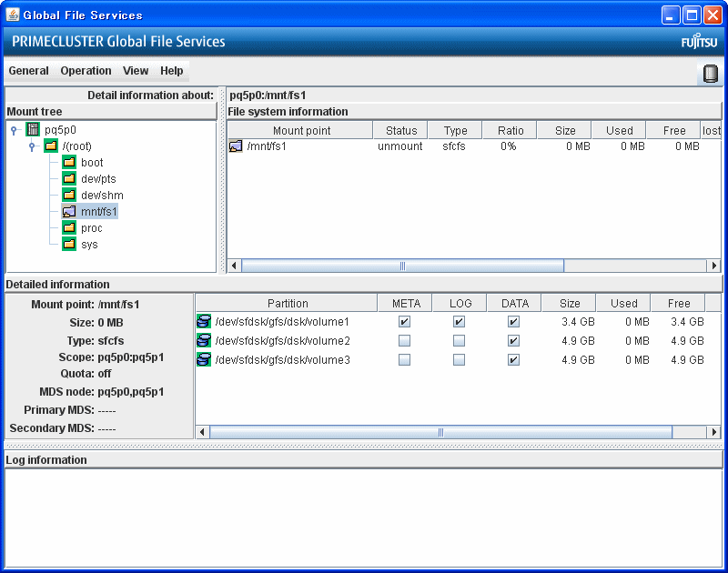Click the Size column header in partition table
728x573 pixels.
pyautogui.click(x=570, y=304)
